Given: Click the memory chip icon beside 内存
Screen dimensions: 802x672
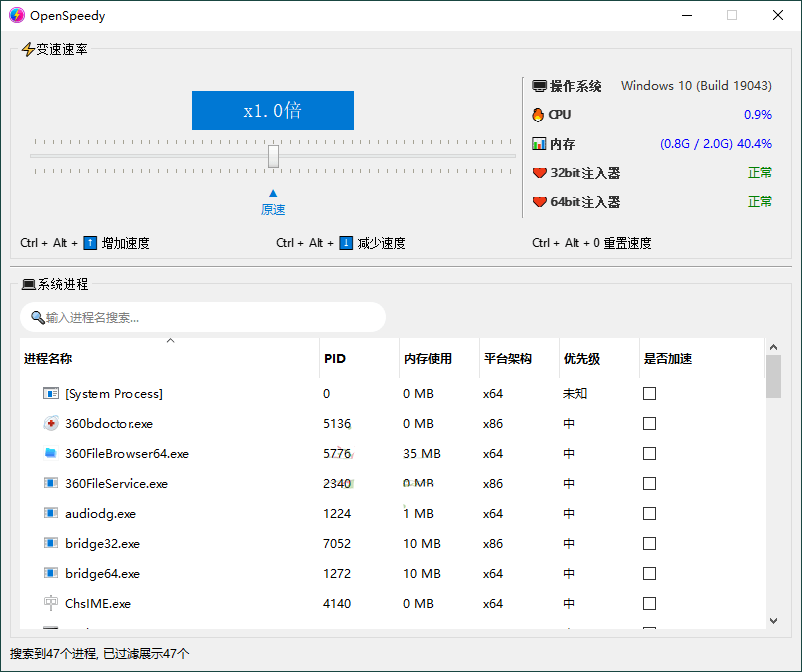Looking at the screenshot, I should tap(538, 143).
